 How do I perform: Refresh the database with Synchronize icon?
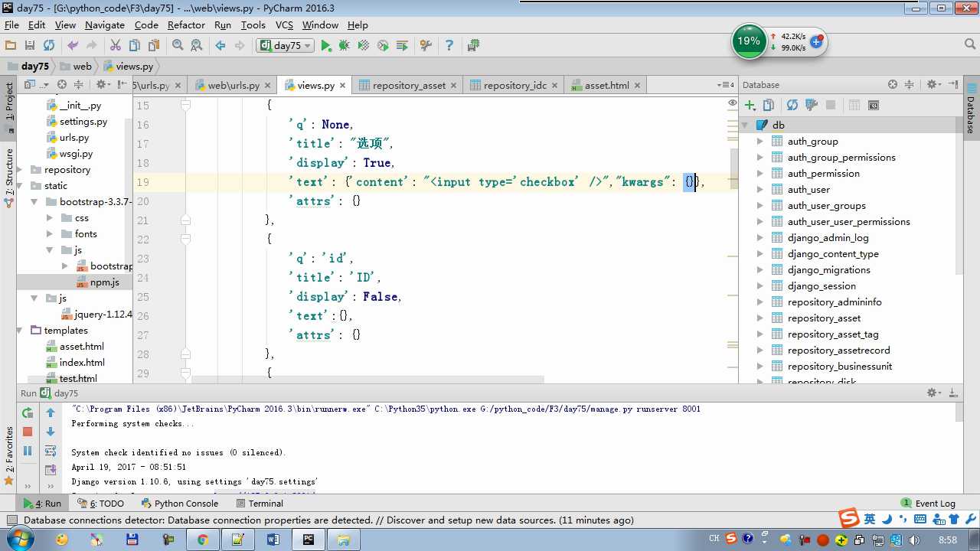[x=792, y=105]
